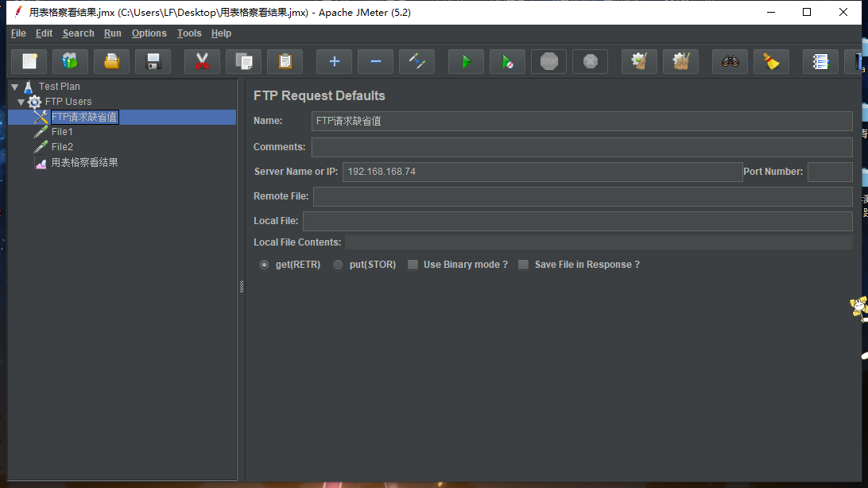This screenshot has height=488, width=868.
Task: Open the Edit menu
Action: (x=44, y=33)
